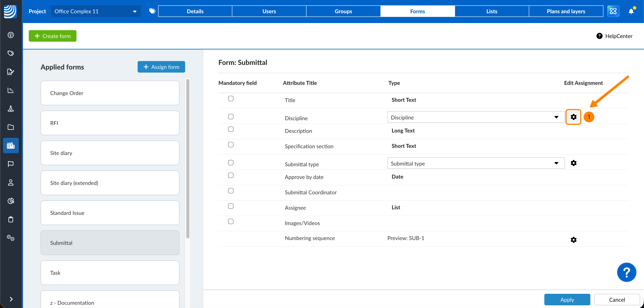Image resolution: width=644 pixels, height=308 pixels.
Task: Open the Office Complex 11 project dropdown
Action: [95, 11]
